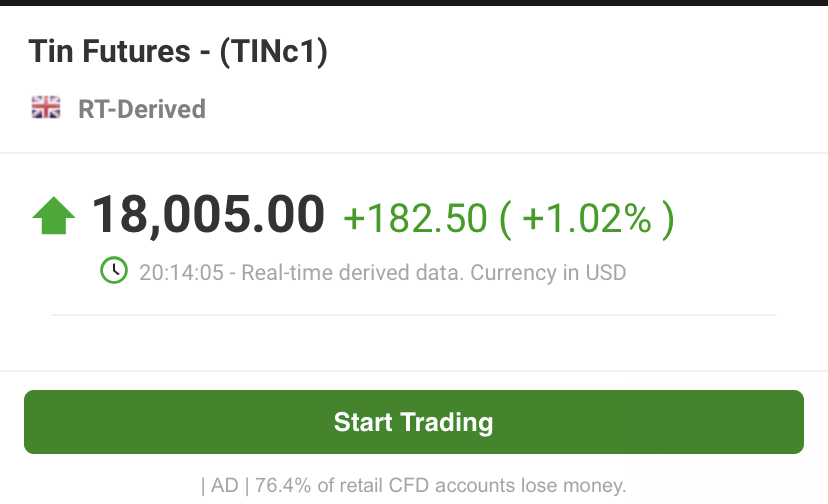Click the green clock icon
The image size is (828, 504).
pyautogui.click(x=114, y=270)
